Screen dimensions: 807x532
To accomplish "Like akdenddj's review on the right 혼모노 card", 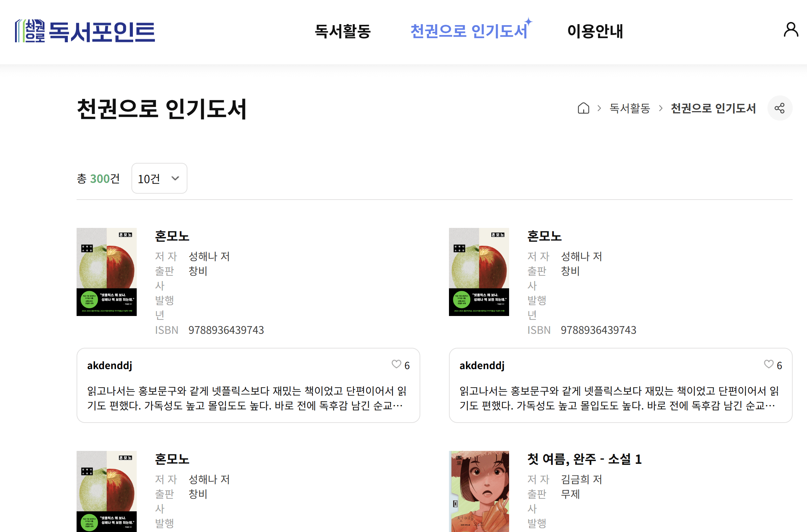I will (769, 365).
